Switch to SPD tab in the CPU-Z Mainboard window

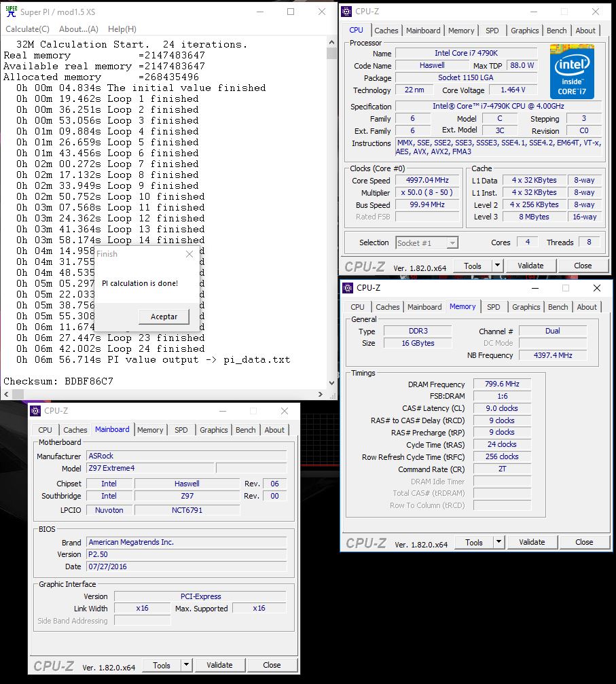coord(181,430)
